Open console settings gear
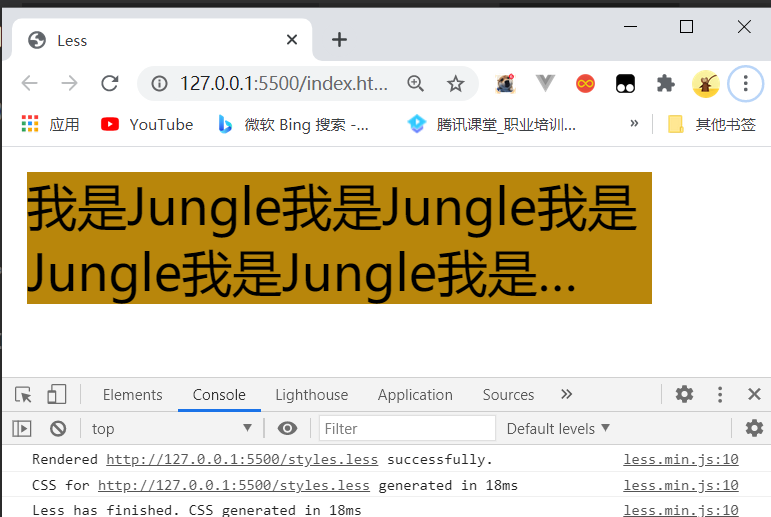The height and width of the screenshot is (517, 771). pyautogui.click(x=754, y=428)
